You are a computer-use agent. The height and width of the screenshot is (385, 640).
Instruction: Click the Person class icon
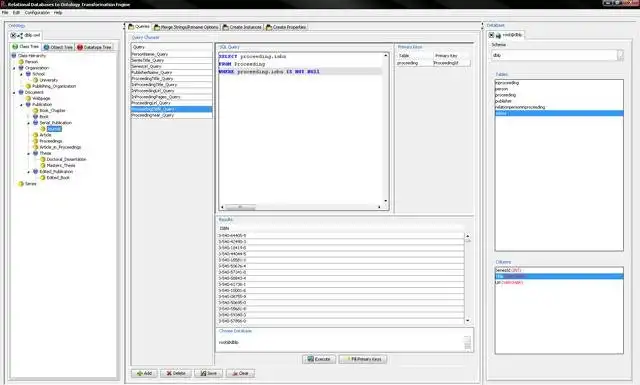pos(21,62)
